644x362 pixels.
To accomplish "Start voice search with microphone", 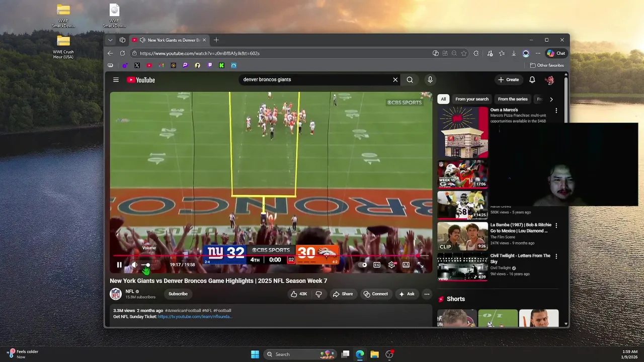I will (430, 79).
